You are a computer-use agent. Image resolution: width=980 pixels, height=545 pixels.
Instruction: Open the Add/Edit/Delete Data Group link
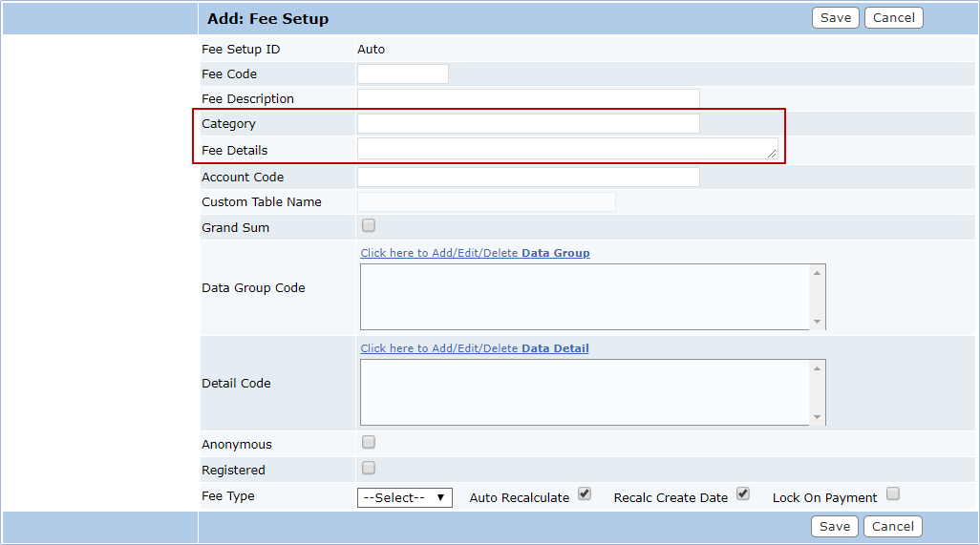(x=475, y=253)
